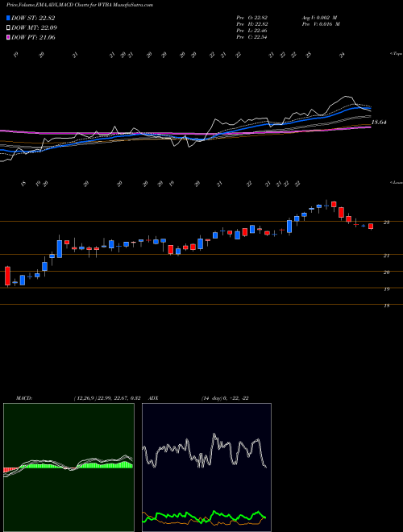Click the ADX '(14 day) 6, +22, -22' values
Viewport: 403px width, 532px height.
(x=225, y=398)
